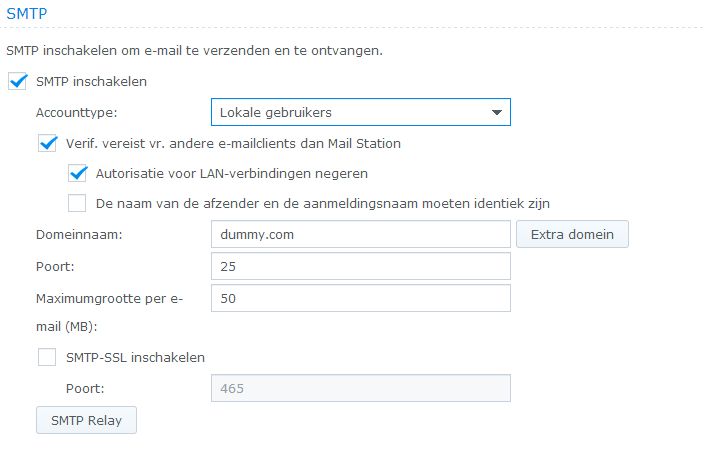Click the SSL port field showing 465

[361, 388]
